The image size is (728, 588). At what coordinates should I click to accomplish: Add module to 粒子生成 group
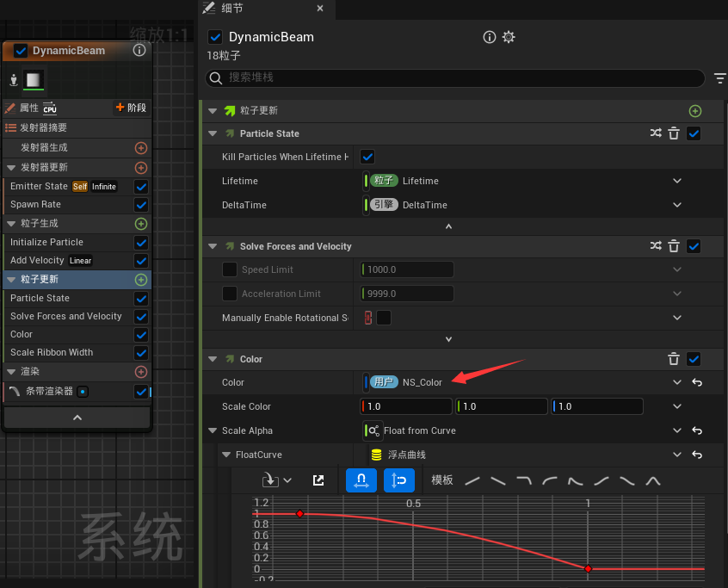point(141,223)
